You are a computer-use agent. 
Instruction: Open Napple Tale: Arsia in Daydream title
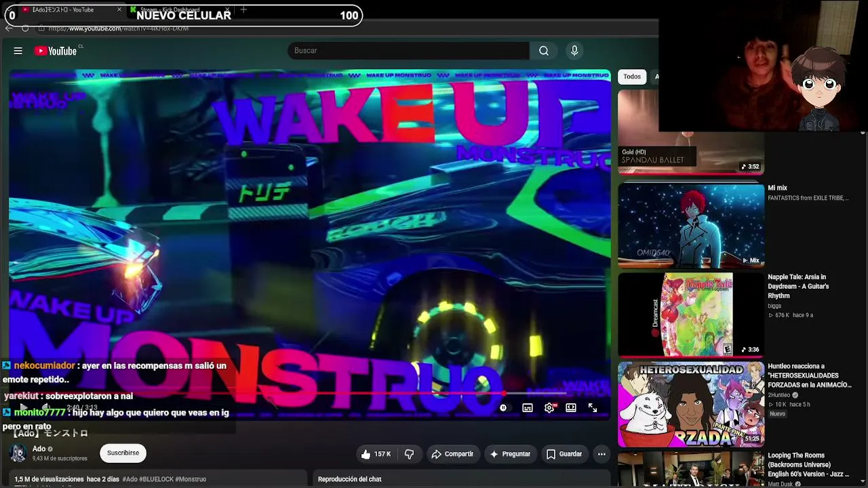798,286
